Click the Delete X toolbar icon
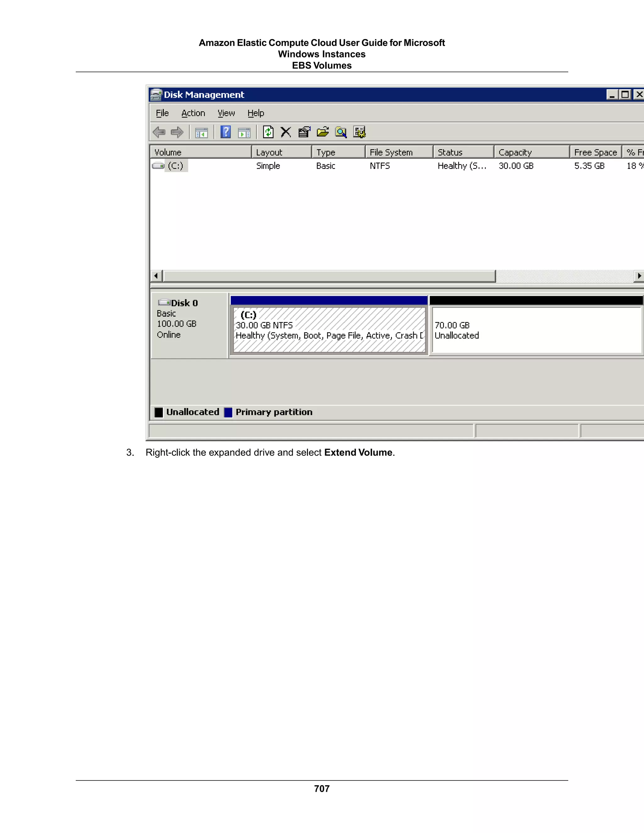The height and width of the screenshot is (833, 644). tap(286, 132)
